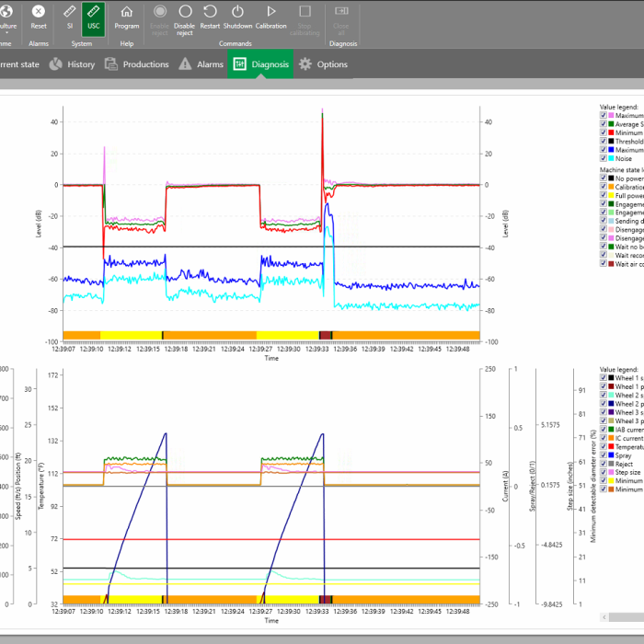Open the Productions tab
Viewport: 644px width, 644px height.
137,64
